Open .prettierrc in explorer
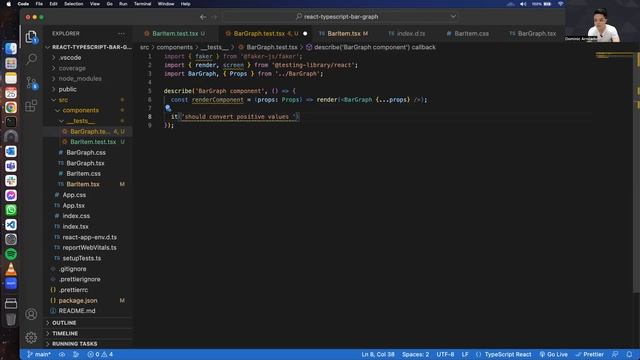Image resolution: width=640 pixels, height=360 pixels. 73,290
